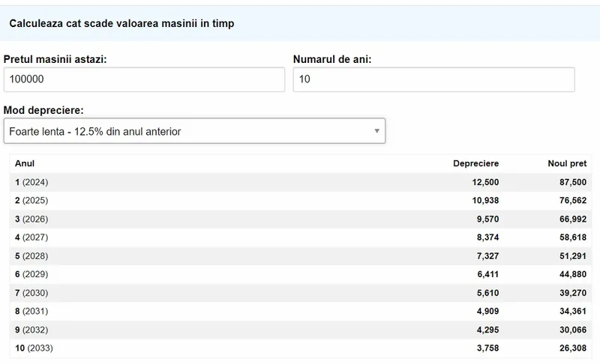
Task: Select the row for year 3 (2026)
Action: click(301, 219)
